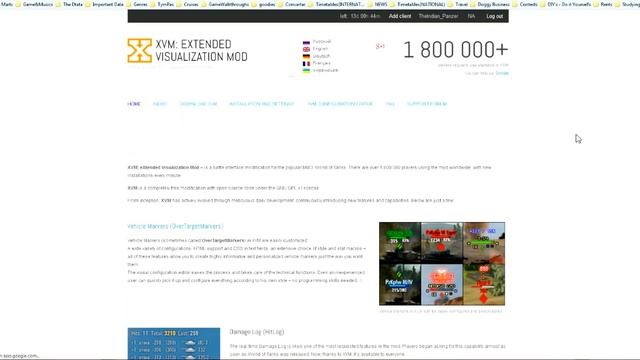The image size is (640, 360).
Task: Select the French flag Français icon
Action: click(306, 64)
